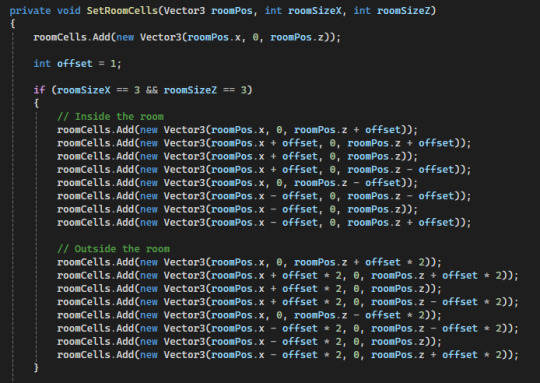Viewport: 540px width, 383px height.
Task: Click the line adding 'roomPos.x, 0, roomPos.z - offset'
Action: 237,183
